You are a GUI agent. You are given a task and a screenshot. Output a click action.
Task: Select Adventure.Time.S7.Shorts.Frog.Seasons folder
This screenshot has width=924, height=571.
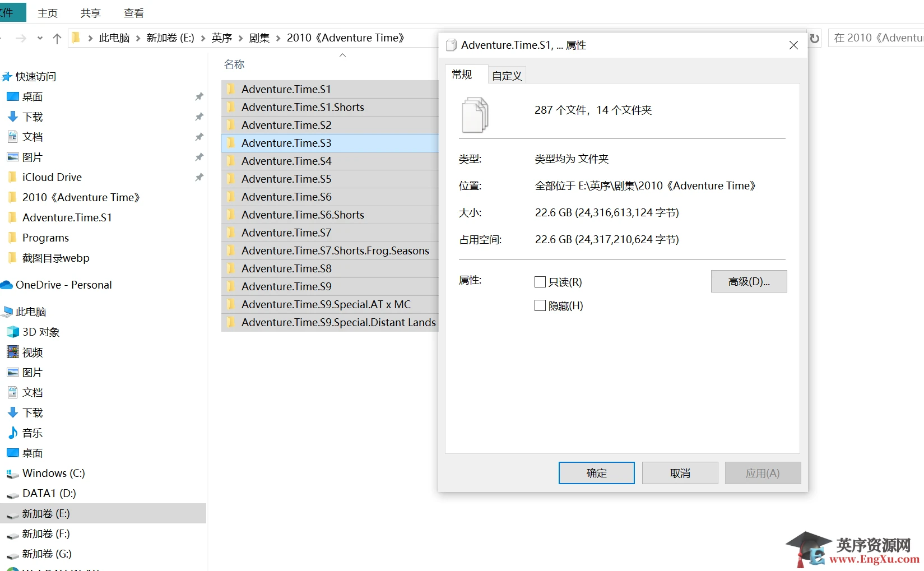(x=330, y=250)
